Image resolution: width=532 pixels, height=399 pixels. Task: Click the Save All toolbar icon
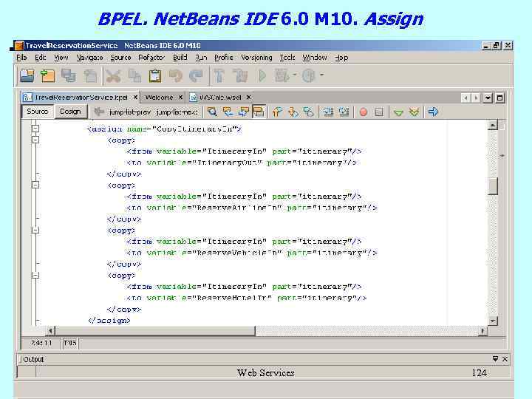(x=69, y=75)
